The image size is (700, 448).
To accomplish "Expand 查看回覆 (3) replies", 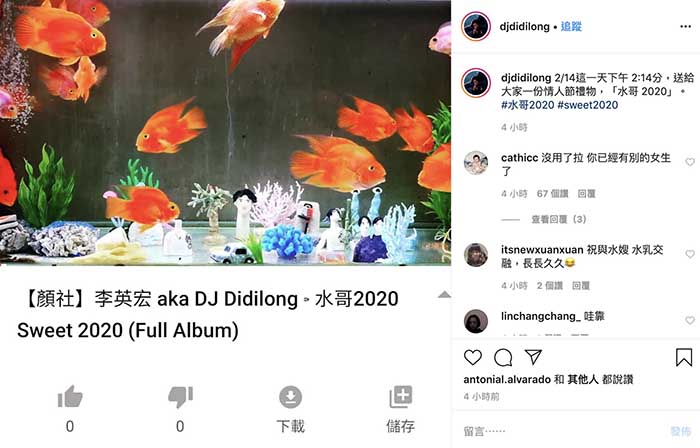I will coord(558,219).
